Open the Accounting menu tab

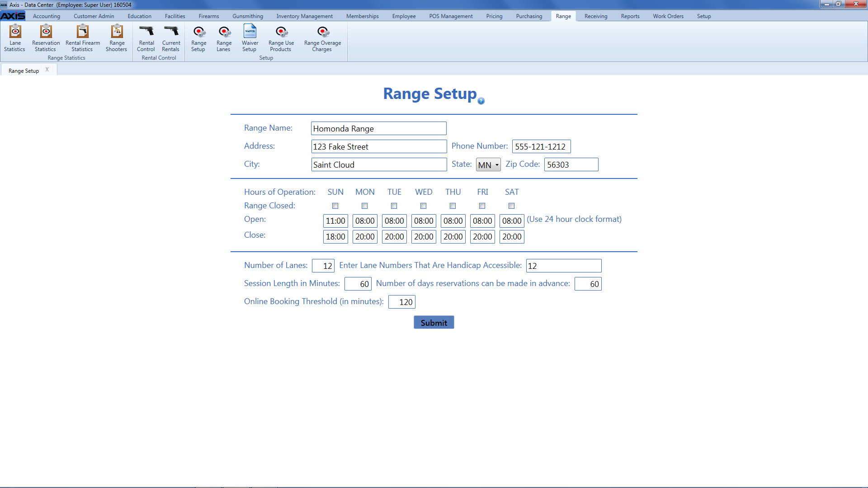pyautogui.click(x=47, y=16)
